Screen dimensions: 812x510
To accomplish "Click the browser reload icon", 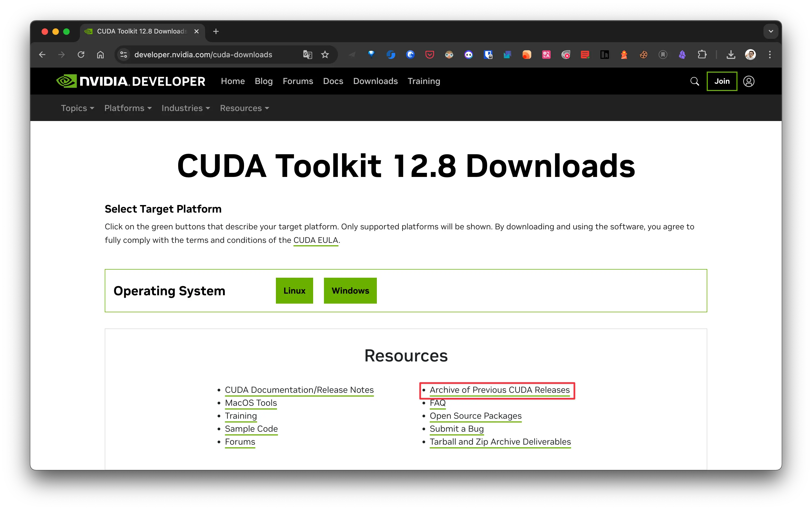I will click(81, 55).
